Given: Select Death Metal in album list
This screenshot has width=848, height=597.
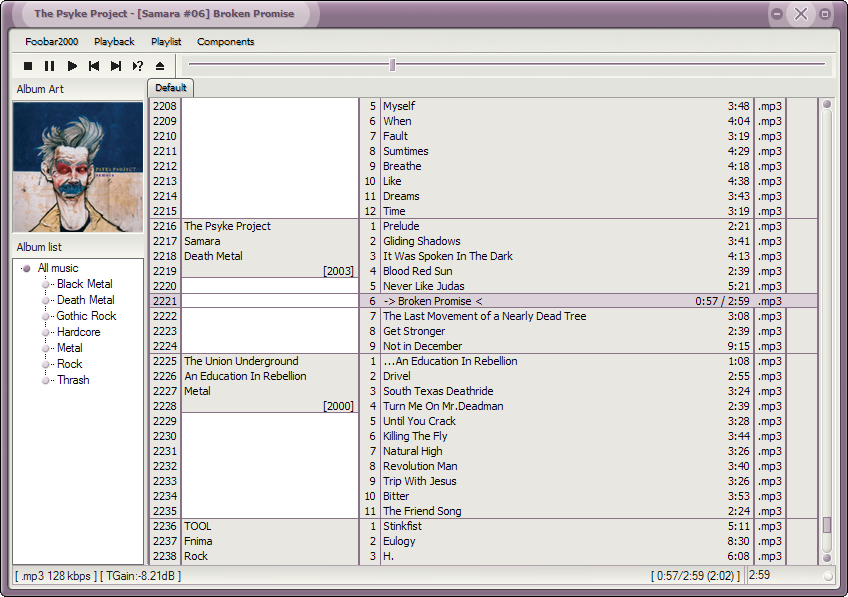Looking at the screenshot, I should (x=85, y=300).
